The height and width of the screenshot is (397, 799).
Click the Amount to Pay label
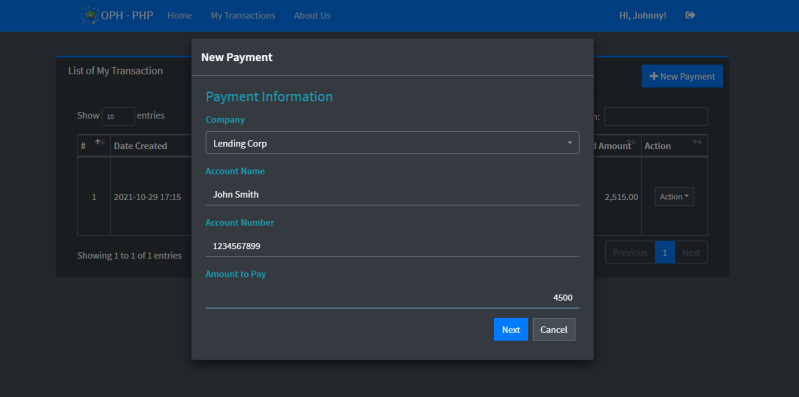(235, 274)
